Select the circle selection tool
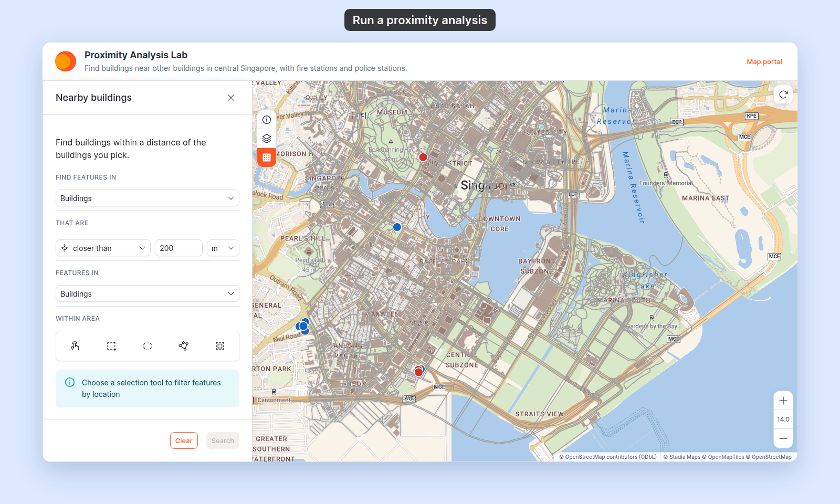The height and width of the screenshot is (504, 840). pos(148,346)
